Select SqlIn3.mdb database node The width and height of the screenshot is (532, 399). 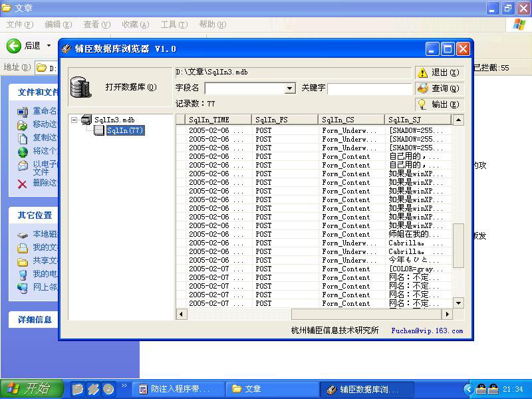[x=114, y=120]
